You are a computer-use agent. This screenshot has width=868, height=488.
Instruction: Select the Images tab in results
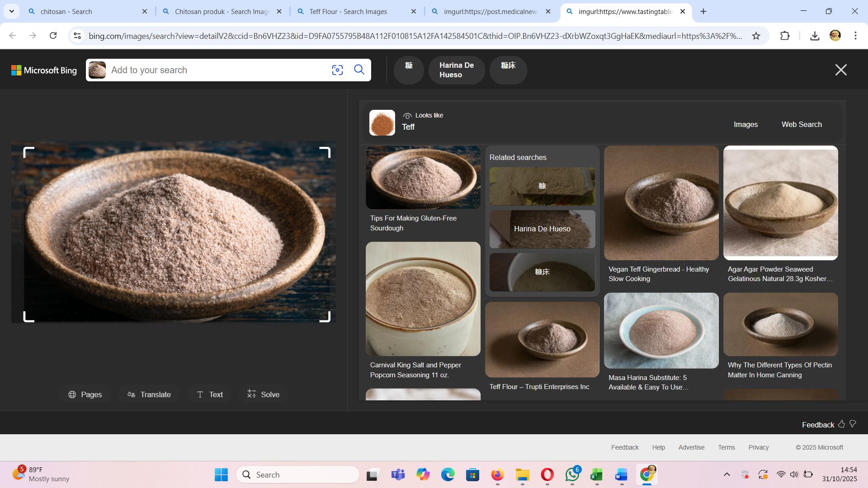click(745, 124)
